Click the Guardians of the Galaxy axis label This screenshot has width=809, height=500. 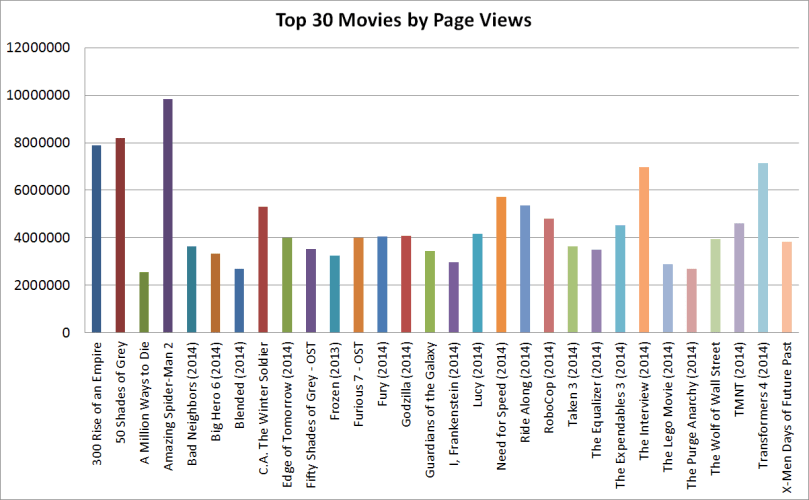[430, 410]
